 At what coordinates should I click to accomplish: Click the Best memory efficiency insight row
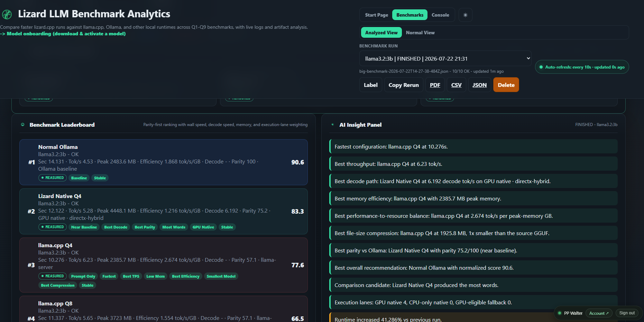[x=473, y=198]
